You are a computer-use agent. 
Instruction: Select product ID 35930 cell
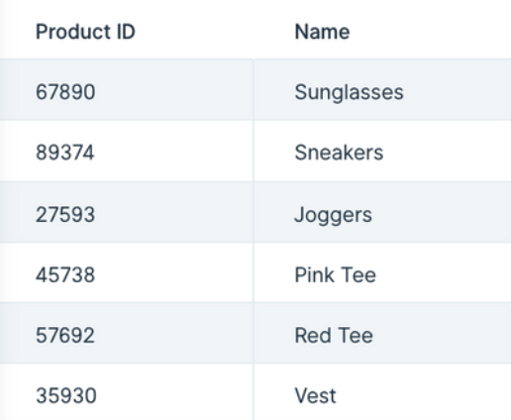(127, 392)
